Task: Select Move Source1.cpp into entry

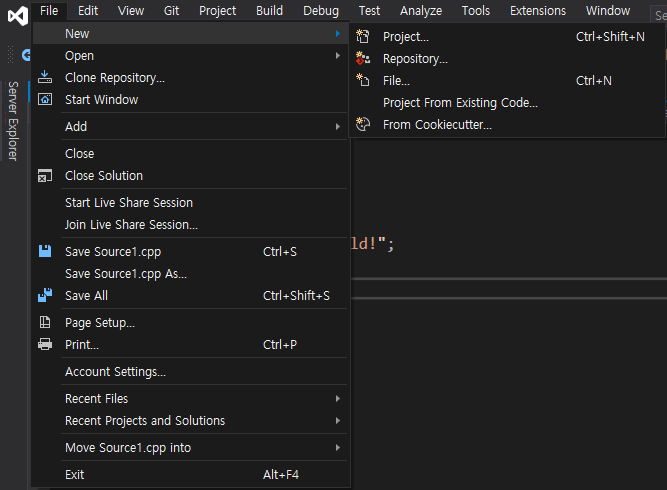Action: [191, 447]
